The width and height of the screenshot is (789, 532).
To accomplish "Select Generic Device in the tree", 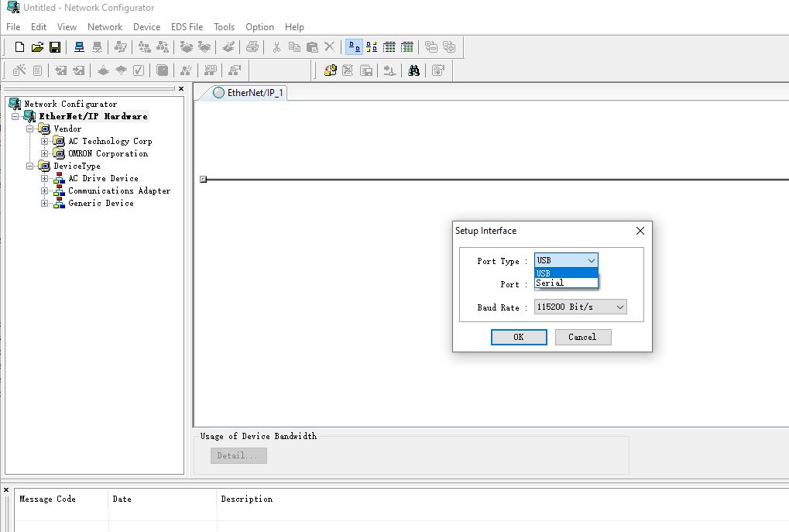I will coord(101,203).
